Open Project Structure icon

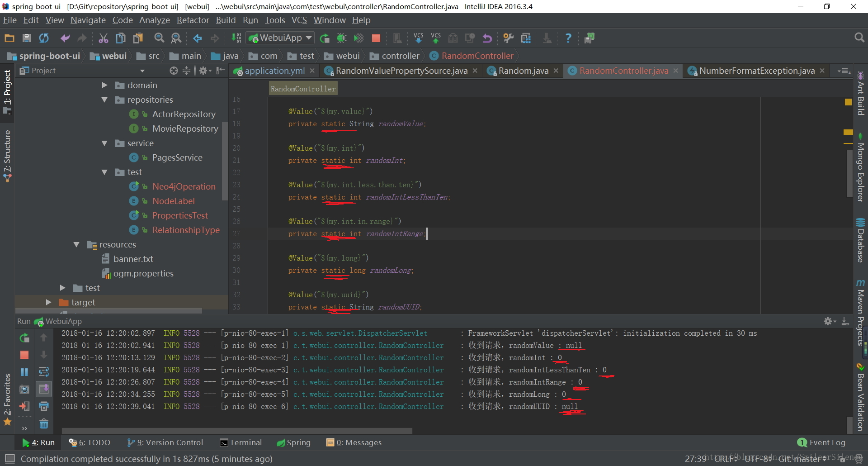coord(525,38)
